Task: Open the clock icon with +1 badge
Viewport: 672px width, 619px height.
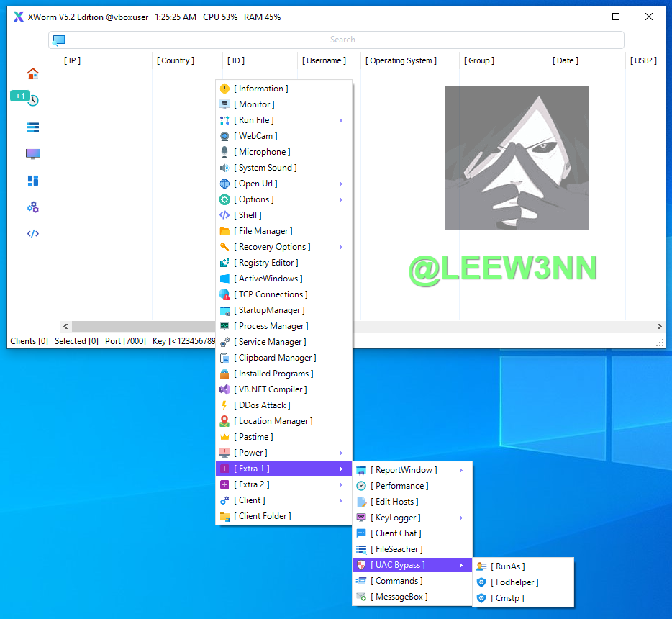Action: 32,100
